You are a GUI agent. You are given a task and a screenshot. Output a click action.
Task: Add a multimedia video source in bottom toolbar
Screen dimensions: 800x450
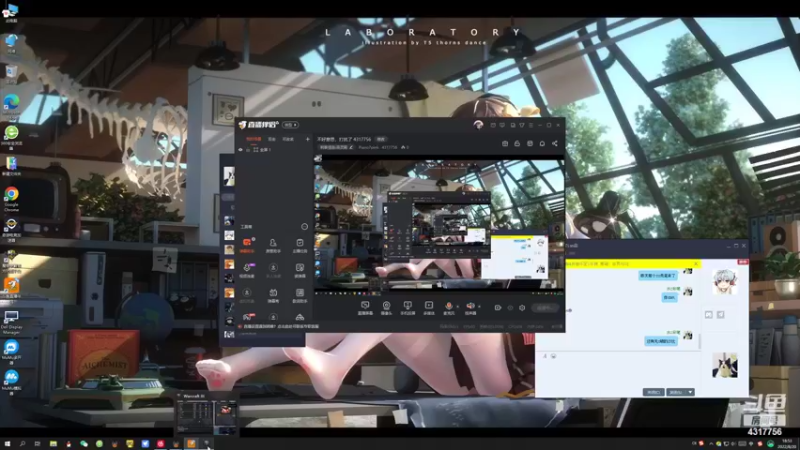click(429, 307)
